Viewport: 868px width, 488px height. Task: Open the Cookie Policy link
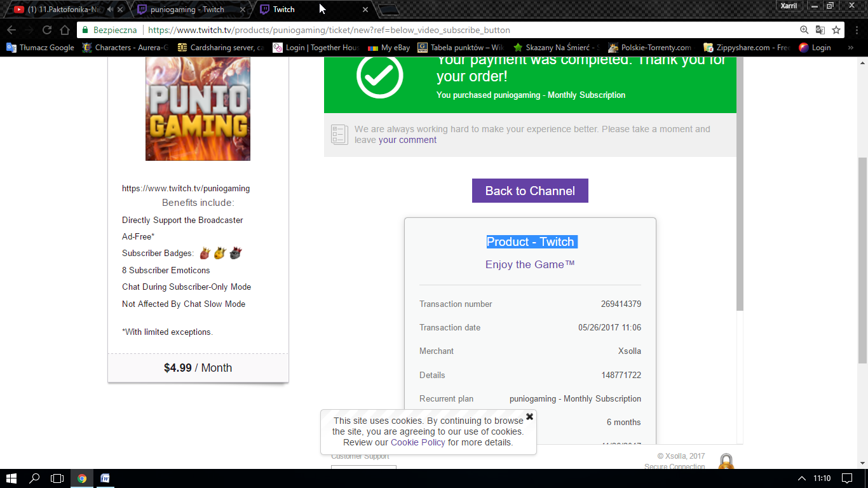[x=418, y=442]
